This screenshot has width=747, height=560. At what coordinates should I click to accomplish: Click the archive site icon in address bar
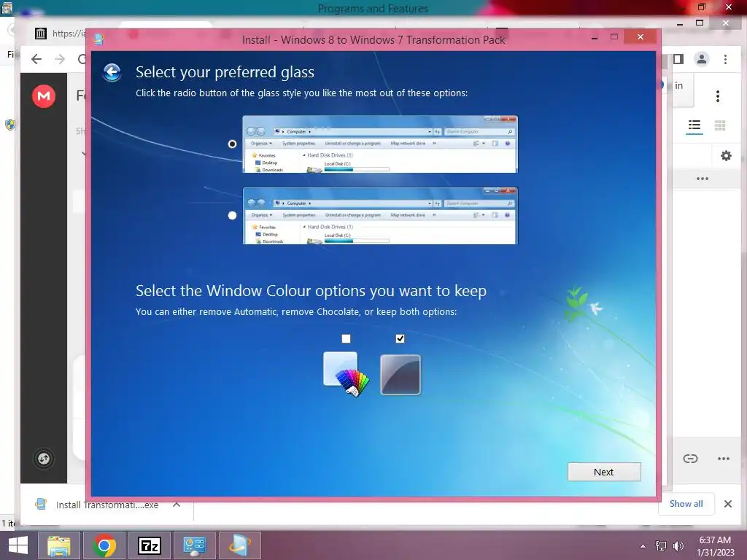(x=41, y=34)
